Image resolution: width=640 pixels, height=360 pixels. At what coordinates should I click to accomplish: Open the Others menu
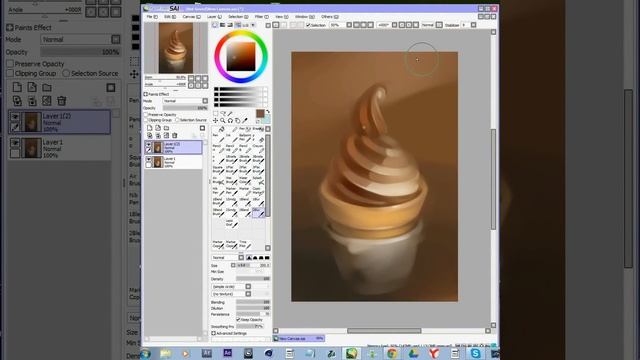tap(330, 17)
